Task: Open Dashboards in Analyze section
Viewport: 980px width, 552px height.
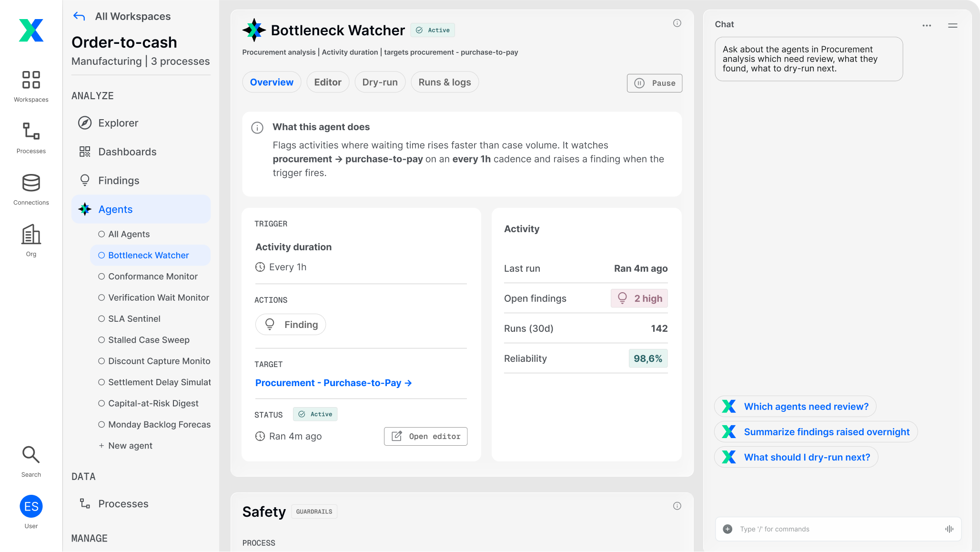Action: 141,152
